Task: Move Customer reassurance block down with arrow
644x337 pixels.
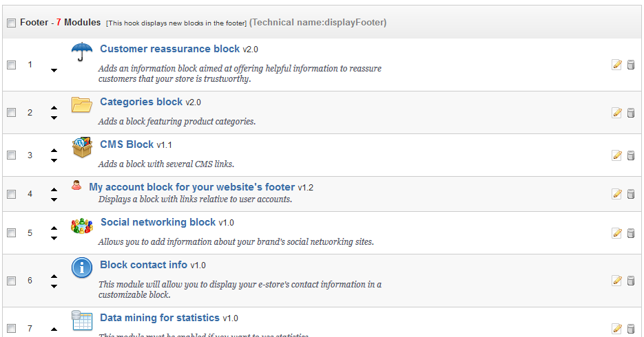Action: 54,70
